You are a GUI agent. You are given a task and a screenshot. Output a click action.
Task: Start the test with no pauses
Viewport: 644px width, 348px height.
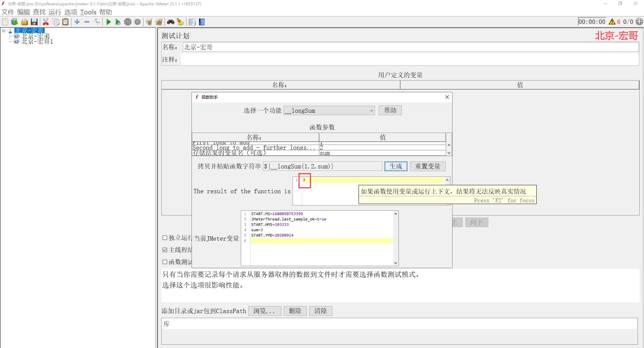tap(118, 22)
